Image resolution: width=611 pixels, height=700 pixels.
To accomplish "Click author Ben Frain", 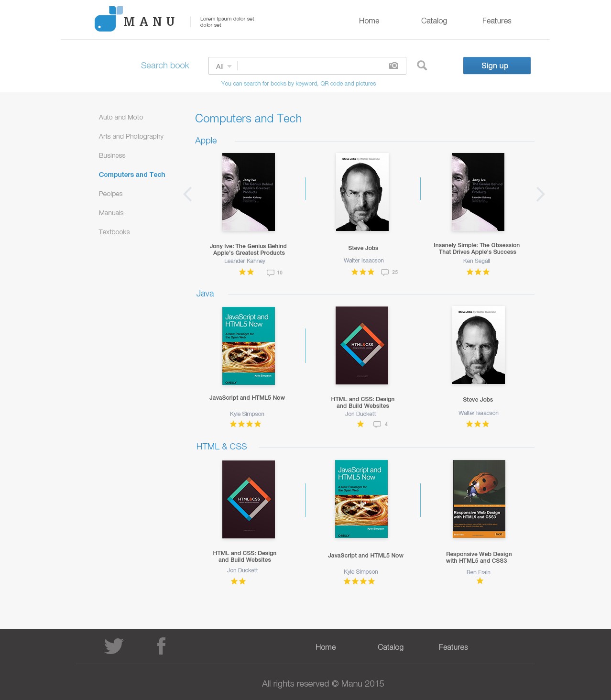I will pos(479,572).
